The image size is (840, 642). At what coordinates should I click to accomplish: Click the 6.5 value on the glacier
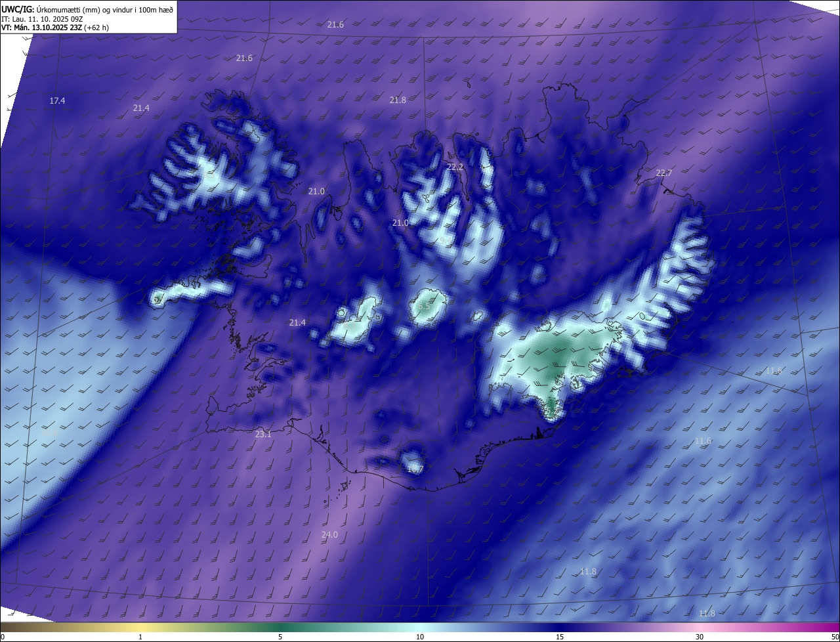(x=424, y=307)
